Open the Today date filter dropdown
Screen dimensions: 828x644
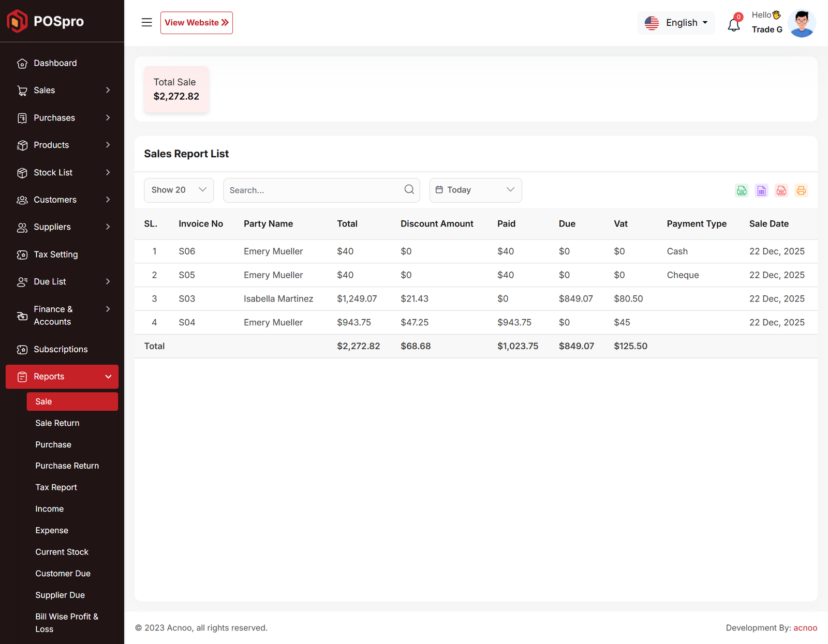tap(475, 190)
